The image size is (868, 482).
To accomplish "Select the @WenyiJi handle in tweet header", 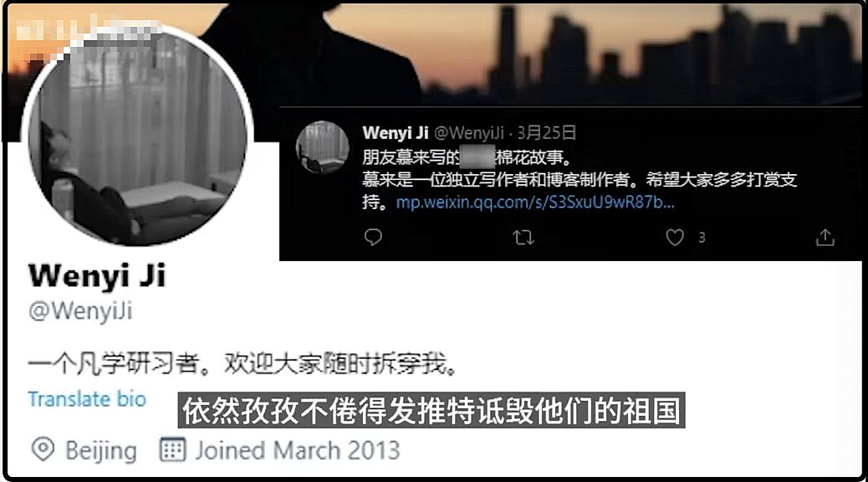I will [468, 133].
